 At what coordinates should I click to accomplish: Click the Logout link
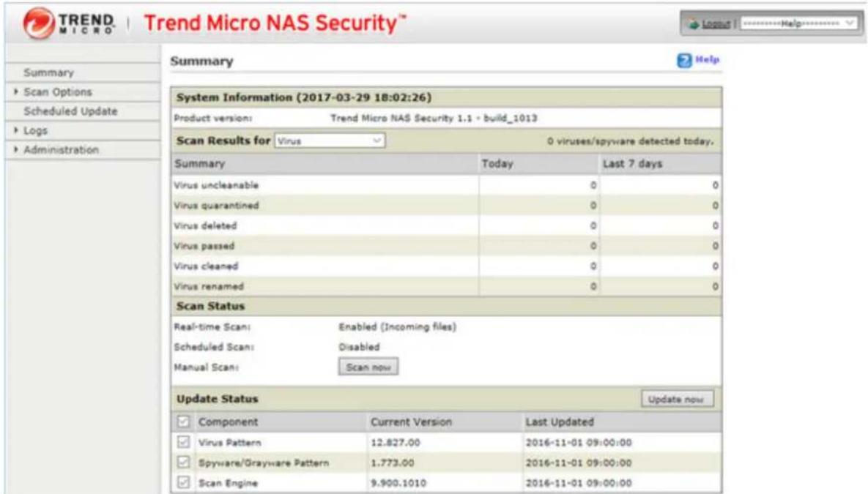pyautogui.click(x=716, y=24)
